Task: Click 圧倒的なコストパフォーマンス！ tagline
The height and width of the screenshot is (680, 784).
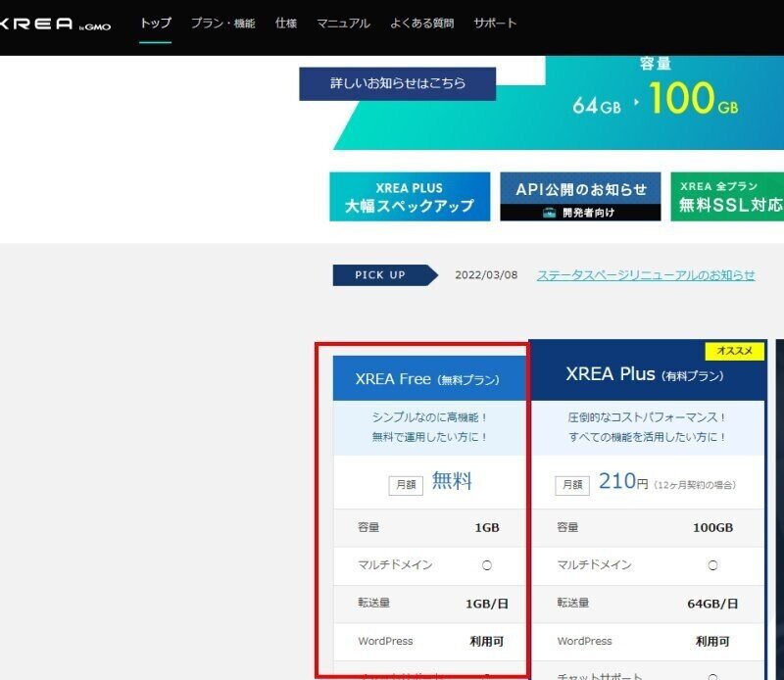Action: tap(647, 417)
